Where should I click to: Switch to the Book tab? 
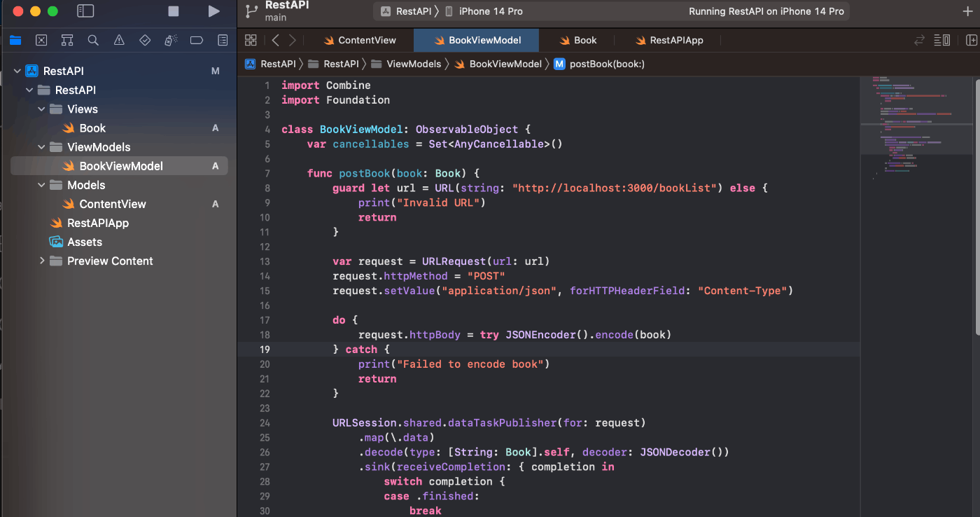(577, 40)
